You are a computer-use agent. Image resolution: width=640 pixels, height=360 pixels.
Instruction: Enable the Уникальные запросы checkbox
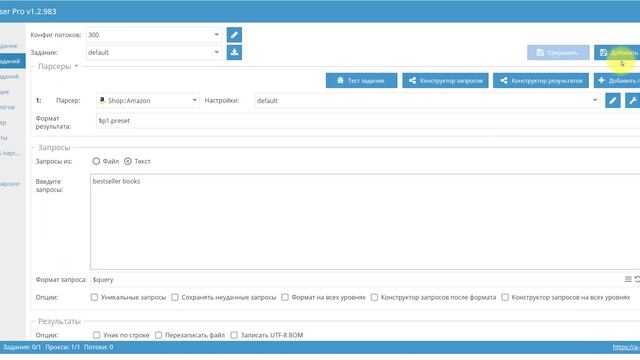[94, 297]
